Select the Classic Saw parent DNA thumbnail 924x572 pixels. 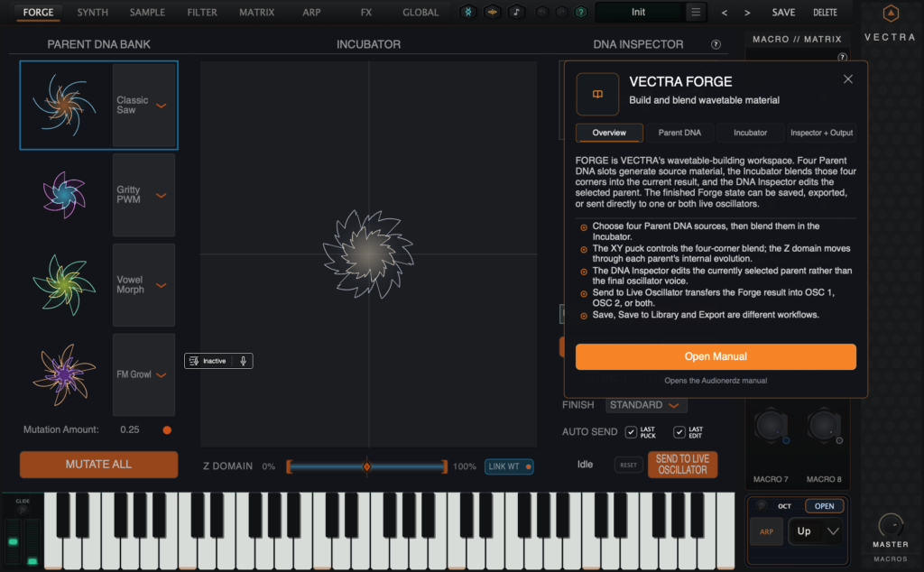point(65,105)
